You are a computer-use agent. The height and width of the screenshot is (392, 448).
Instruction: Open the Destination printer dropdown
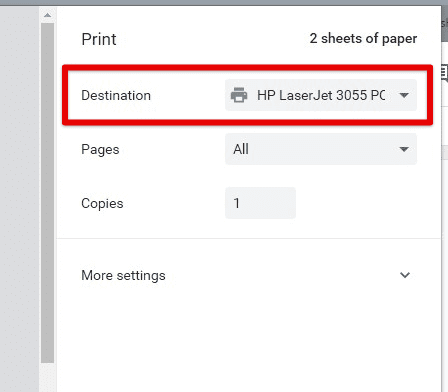321,95
